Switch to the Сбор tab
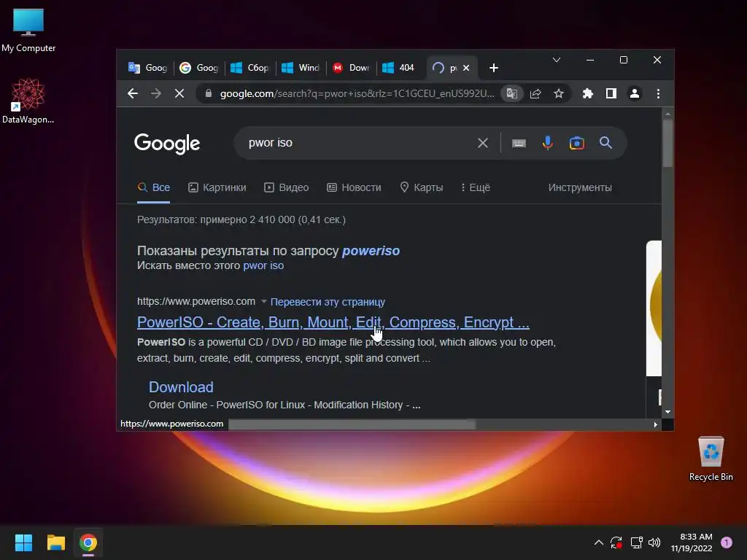Viewport: 747px width, 560px height. (250, 68)
